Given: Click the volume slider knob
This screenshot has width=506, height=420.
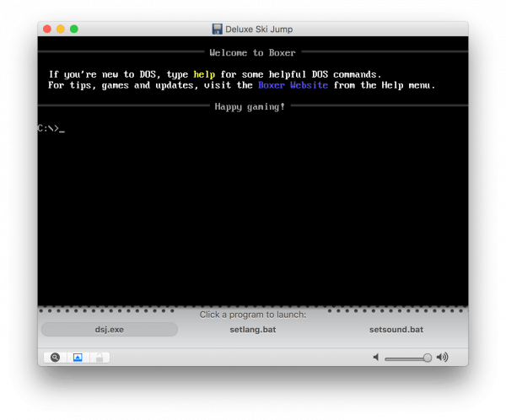Looking at the screenshot, I should click(x=428, y=358).
